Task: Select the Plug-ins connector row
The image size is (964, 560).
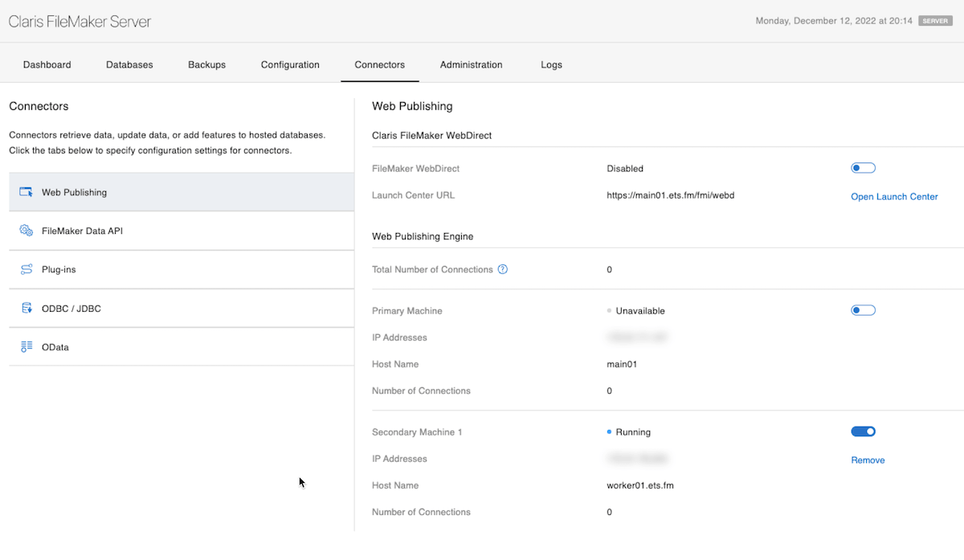Action: (182, 270)
